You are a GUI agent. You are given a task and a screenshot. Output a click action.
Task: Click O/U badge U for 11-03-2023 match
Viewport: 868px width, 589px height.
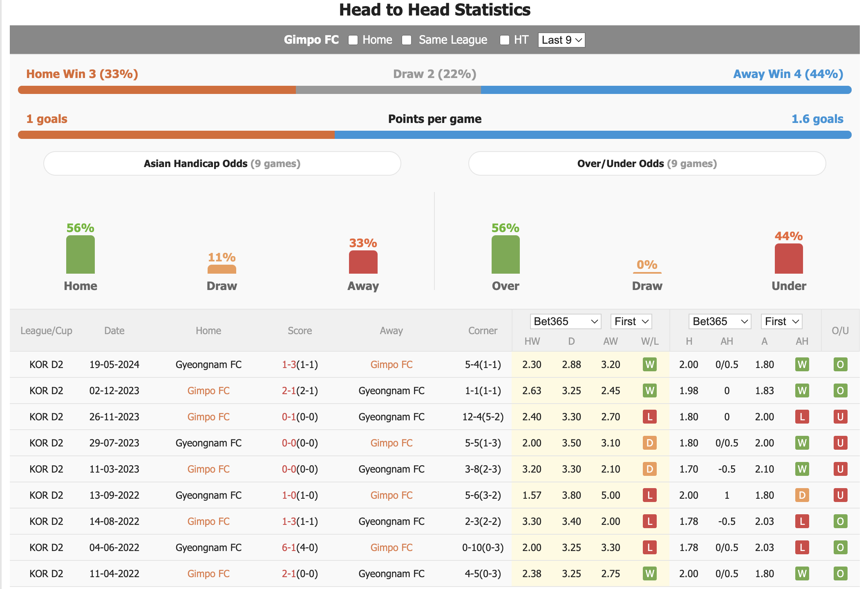pos(841,469)
